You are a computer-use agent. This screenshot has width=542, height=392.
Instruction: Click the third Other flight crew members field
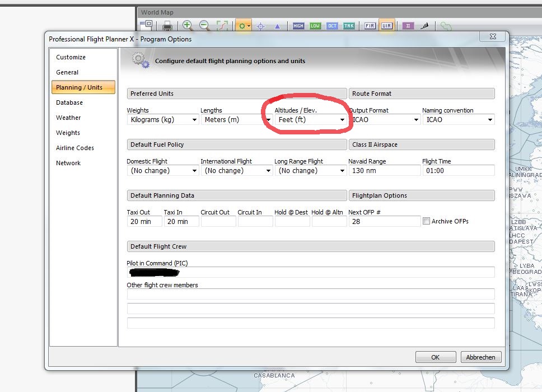311,323
